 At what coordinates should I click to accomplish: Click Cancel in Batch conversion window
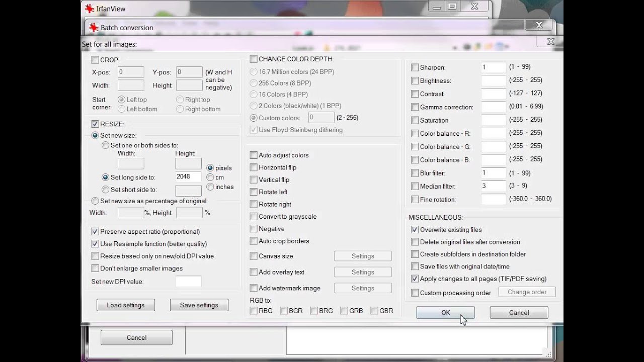pyautogui.click(x=136, y=337)
